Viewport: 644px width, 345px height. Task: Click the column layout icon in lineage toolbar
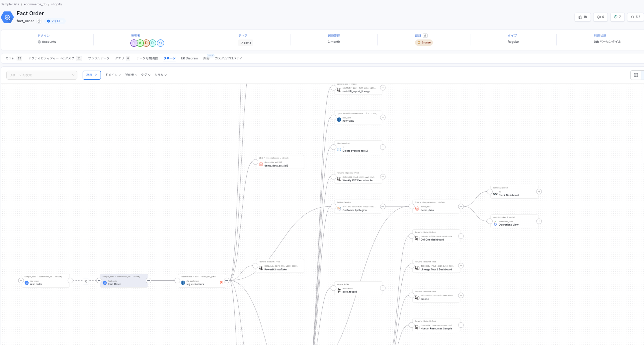636,75
